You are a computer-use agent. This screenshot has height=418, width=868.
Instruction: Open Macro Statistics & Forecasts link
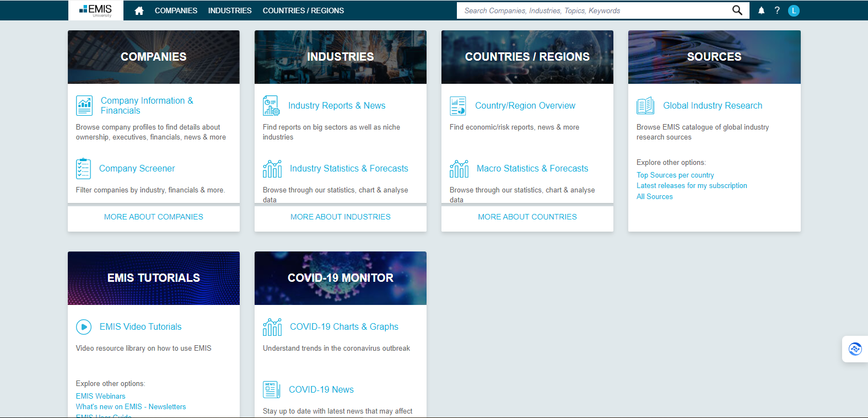(532, 169)
